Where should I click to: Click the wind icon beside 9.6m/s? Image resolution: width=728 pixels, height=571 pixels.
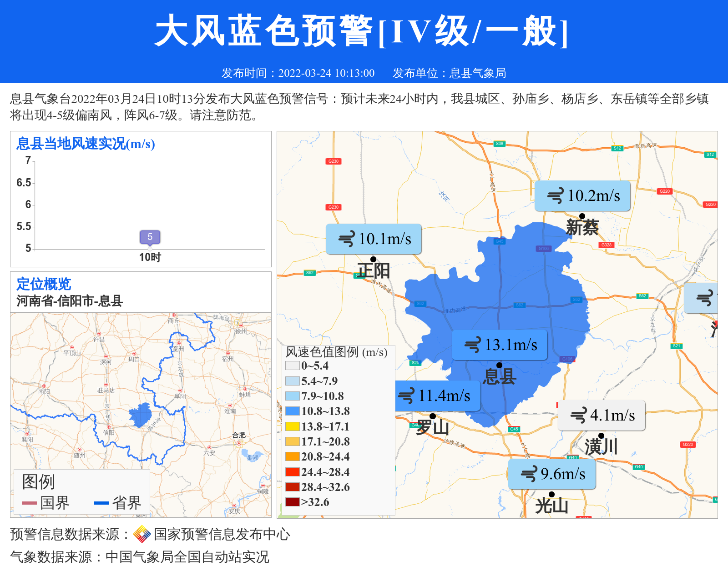tap(529, 474)
